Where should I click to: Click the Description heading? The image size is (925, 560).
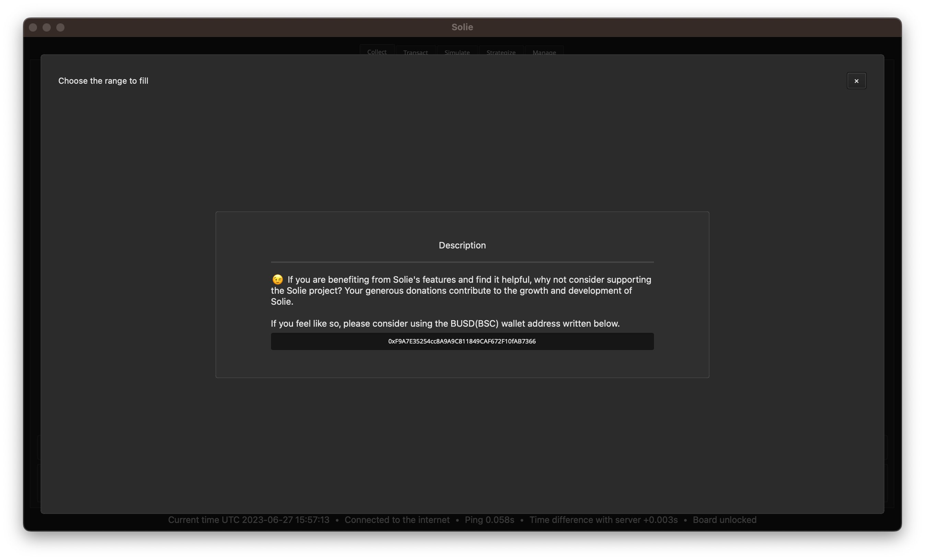point(462,245)
